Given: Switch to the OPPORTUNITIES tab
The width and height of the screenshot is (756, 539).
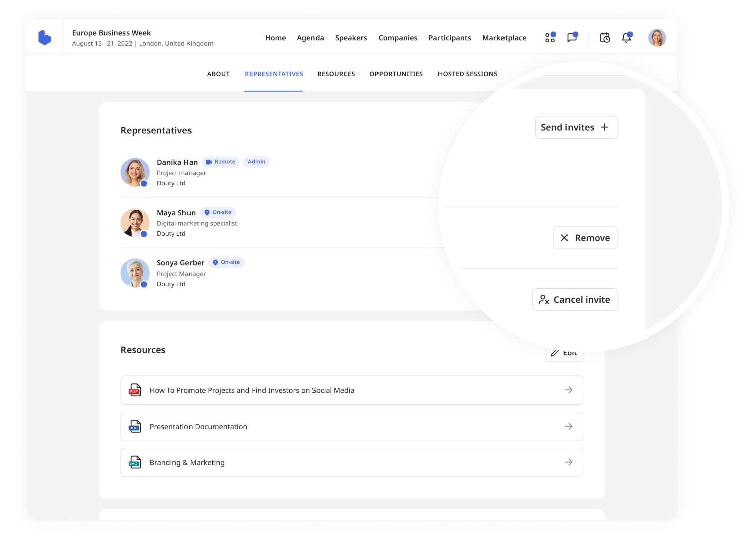Looking at the screenshot, I should pyautogui.click(x=396, y=74).
